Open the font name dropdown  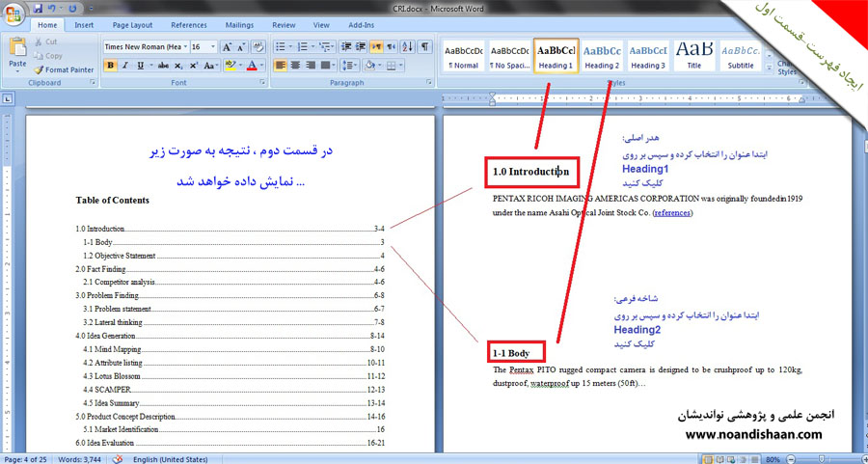pyautogui.click(x=183, y=46)
